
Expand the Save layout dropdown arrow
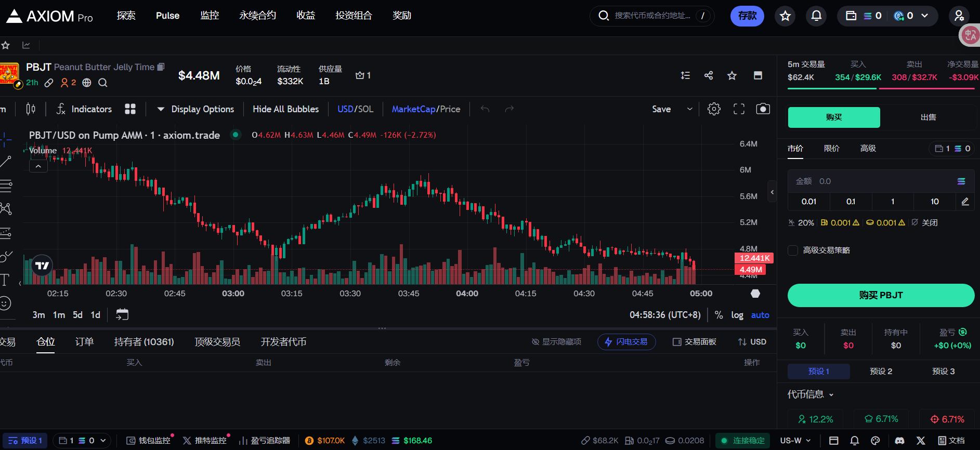(x=690, y=109)
